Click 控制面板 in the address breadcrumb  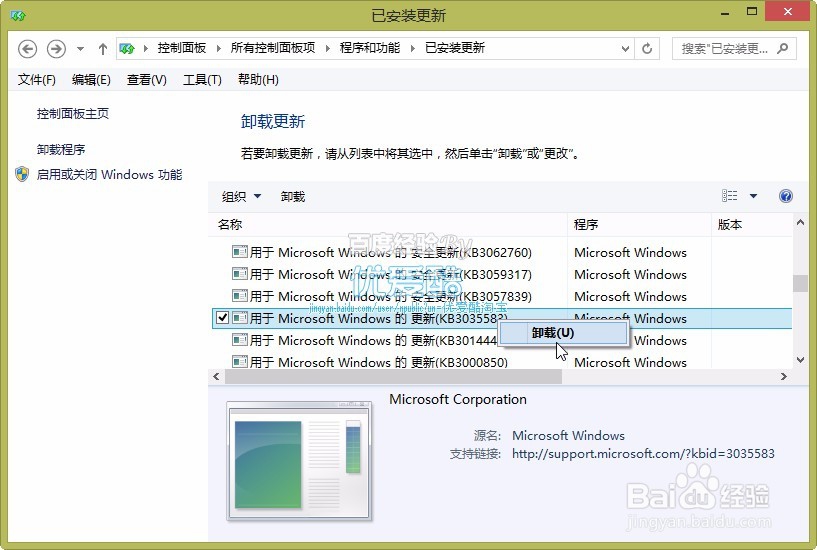(182, 48)
